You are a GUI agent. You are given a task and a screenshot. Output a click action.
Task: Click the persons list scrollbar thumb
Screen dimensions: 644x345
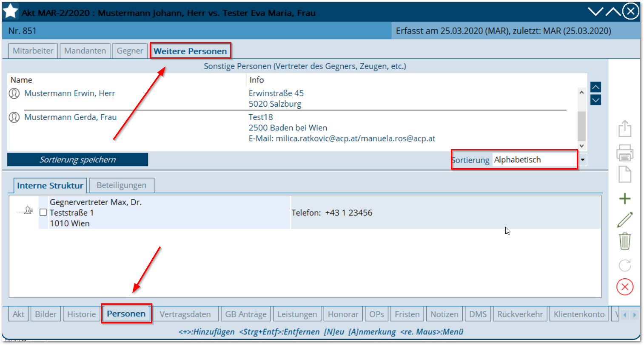[x=581, y=126]
